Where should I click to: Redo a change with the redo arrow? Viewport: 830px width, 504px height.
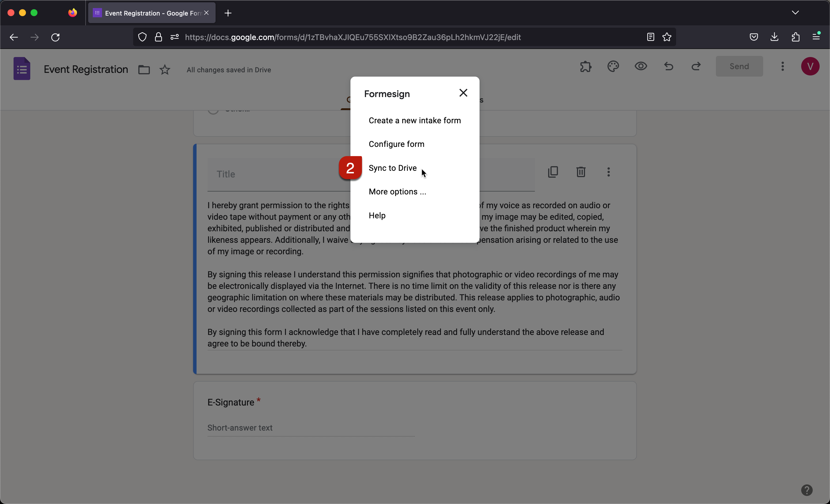696,66
